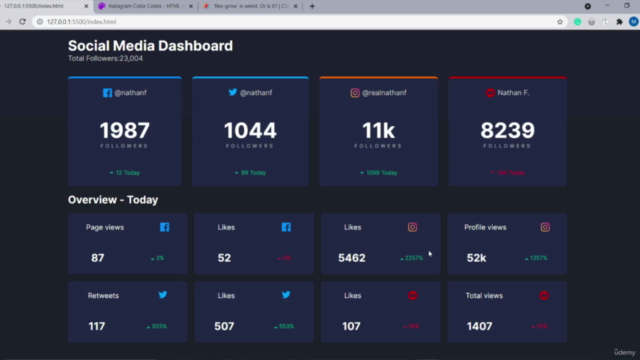Click the 144 Today indicator
This screenshot has height=360, width=640.
coord(508,173)
